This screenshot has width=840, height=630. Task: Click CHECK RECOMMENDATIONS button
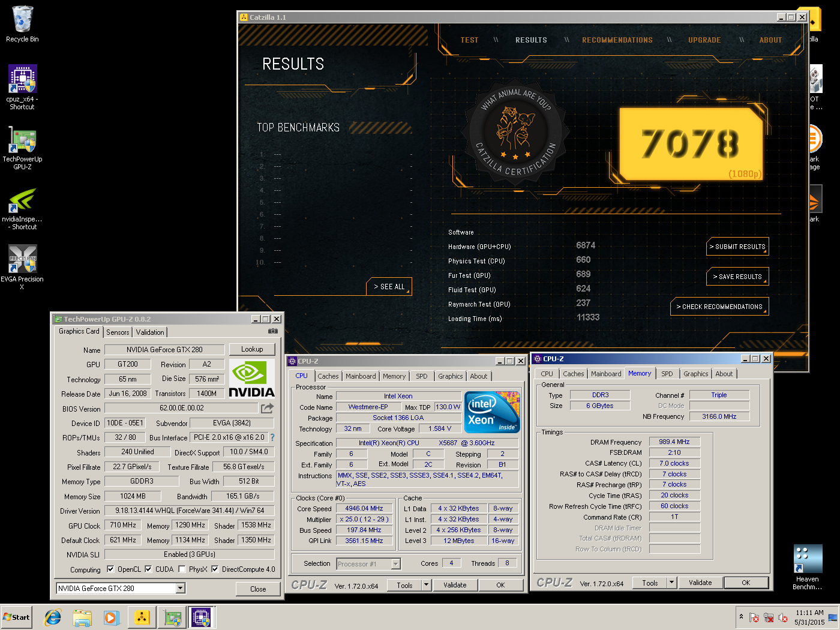(719, 307)
